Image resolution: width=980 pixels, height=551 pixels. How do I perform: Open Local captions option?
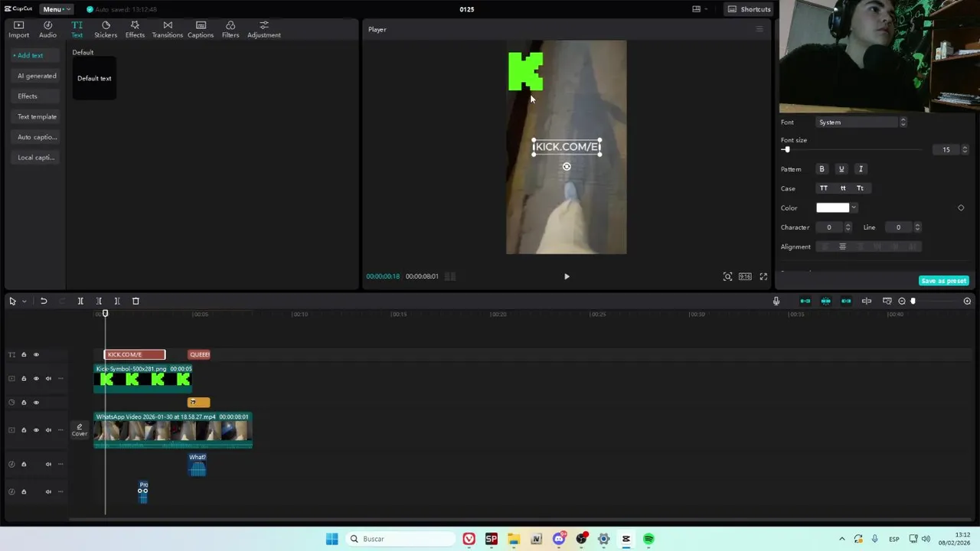point(36,158)
